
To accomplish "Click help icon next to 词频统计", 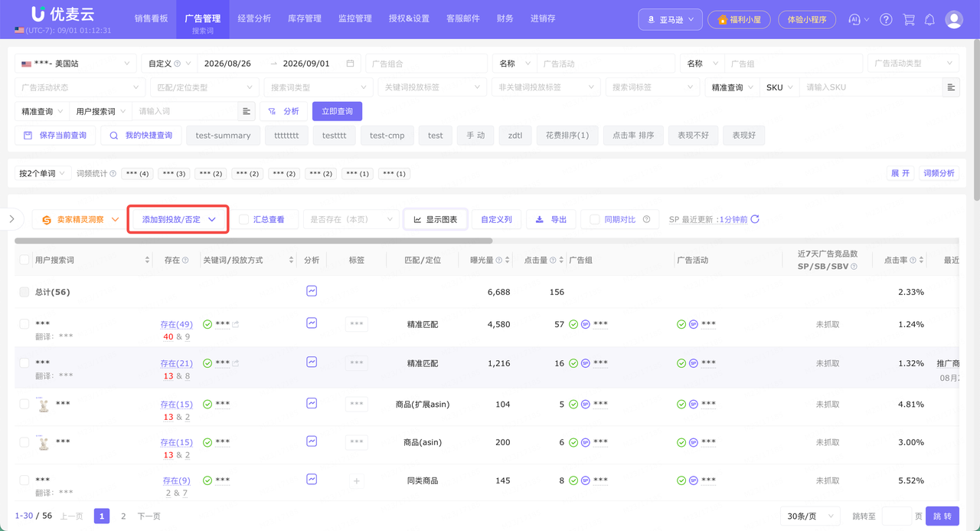I will click(113, 174).
